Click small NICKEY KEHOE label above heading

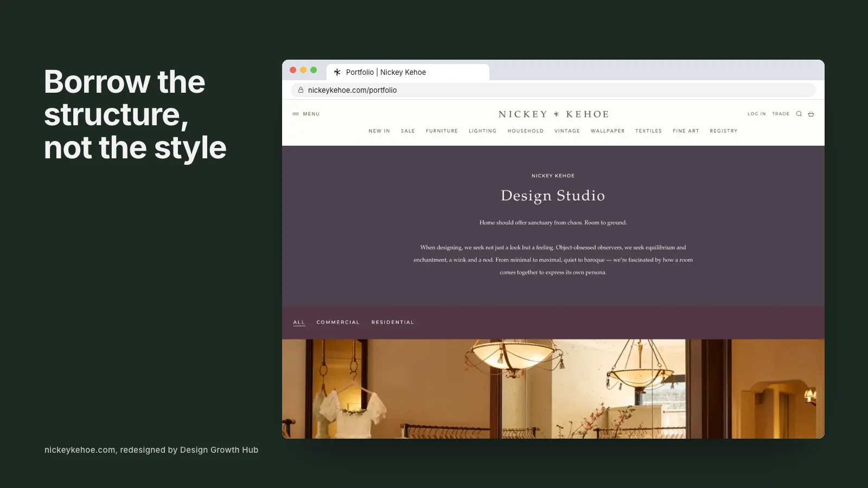click(553, 176)
